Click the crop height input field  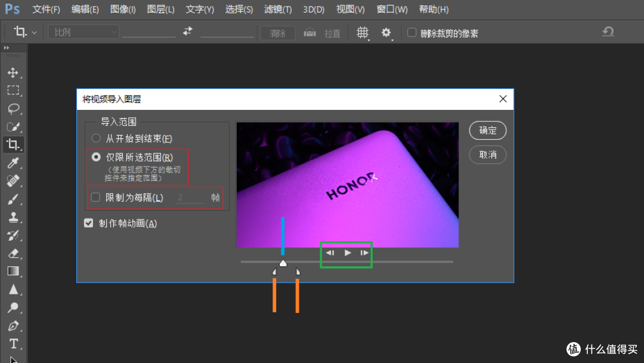[x=227, y=32]
